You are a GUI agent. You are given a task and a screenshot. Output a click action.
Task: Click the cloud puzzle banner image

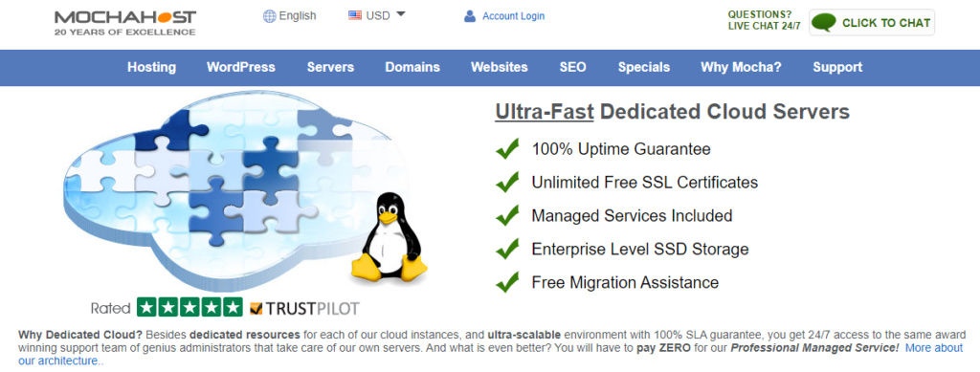[x=237, y=190]
